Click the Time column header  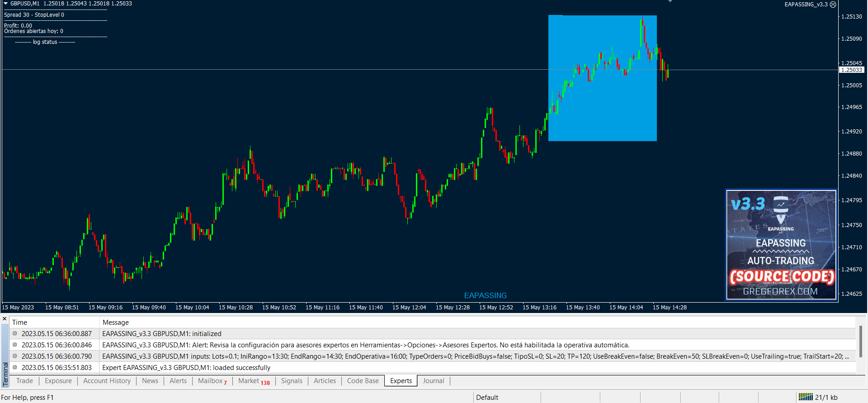[20, 322]
